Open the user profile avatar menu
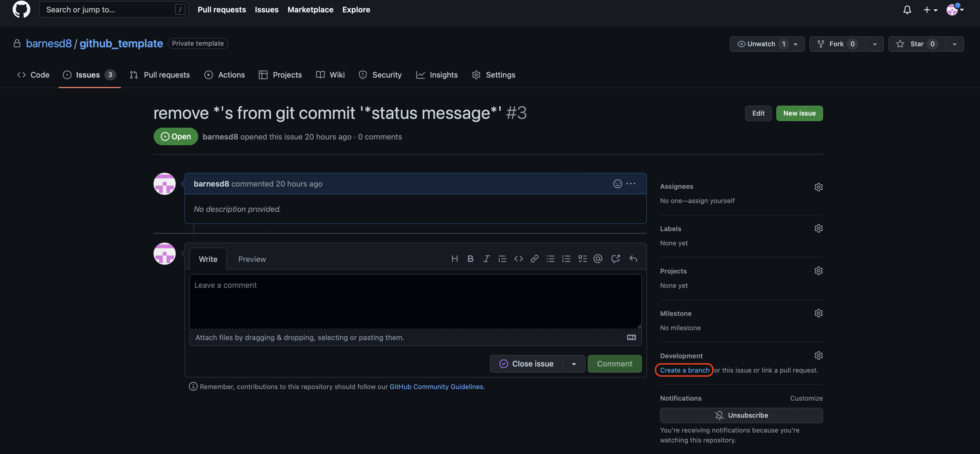This screenshot has width=980, height=454. [954, 10]
